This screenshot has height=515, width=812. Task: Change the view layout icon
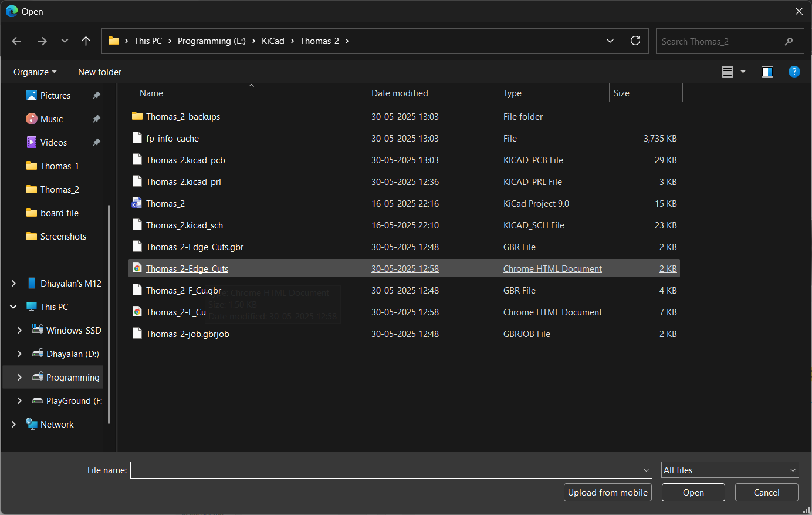pyautogui.click(x=728, y=72)
